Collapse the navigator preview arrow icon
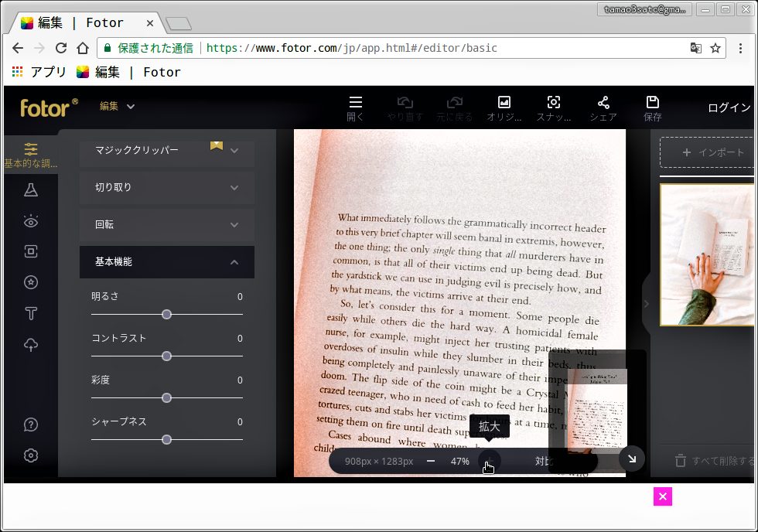Image resolution: width=758 pixels, height=532 pixels. [632, 459]
